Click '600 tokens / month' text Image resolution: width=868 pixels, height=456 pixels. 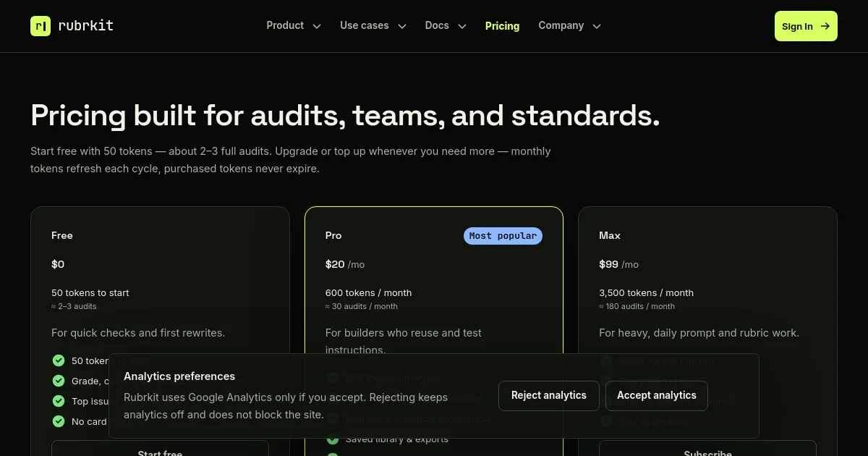[x=369, y=293]
